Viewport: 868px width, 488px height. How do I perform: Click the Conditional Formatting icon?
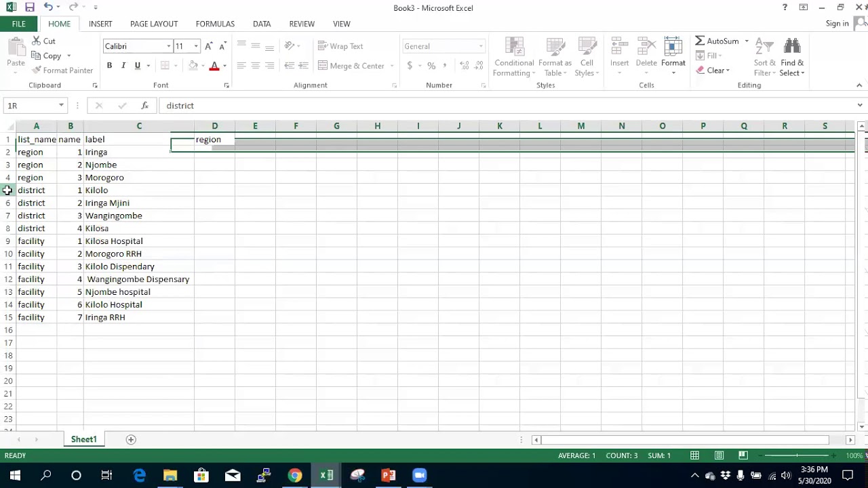pos(514,47)
